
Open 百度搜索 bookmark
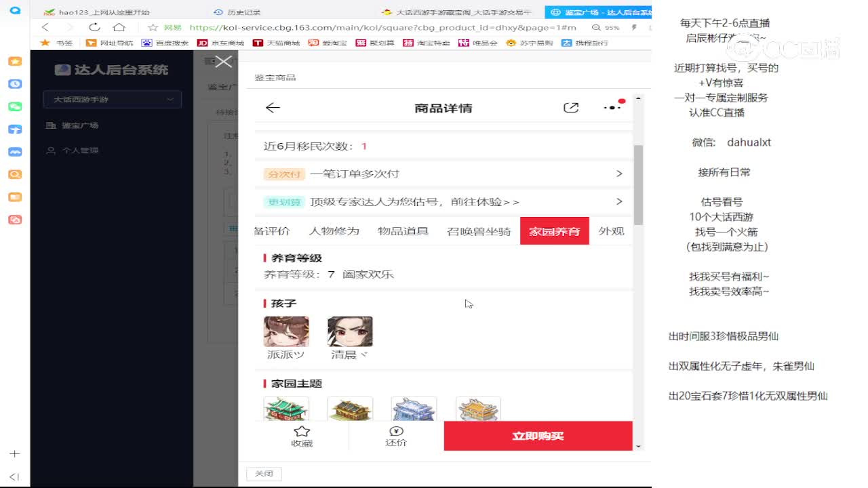coord(165,43)
